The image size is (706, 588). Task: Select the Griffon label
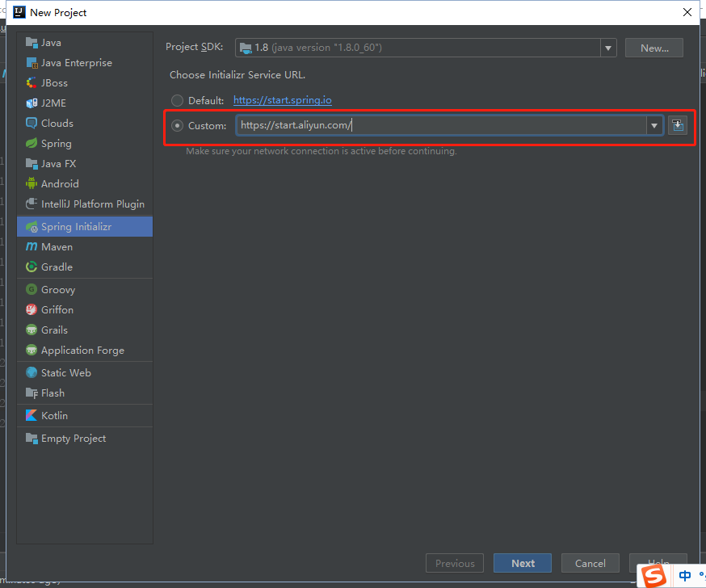(x=57, y=310)
